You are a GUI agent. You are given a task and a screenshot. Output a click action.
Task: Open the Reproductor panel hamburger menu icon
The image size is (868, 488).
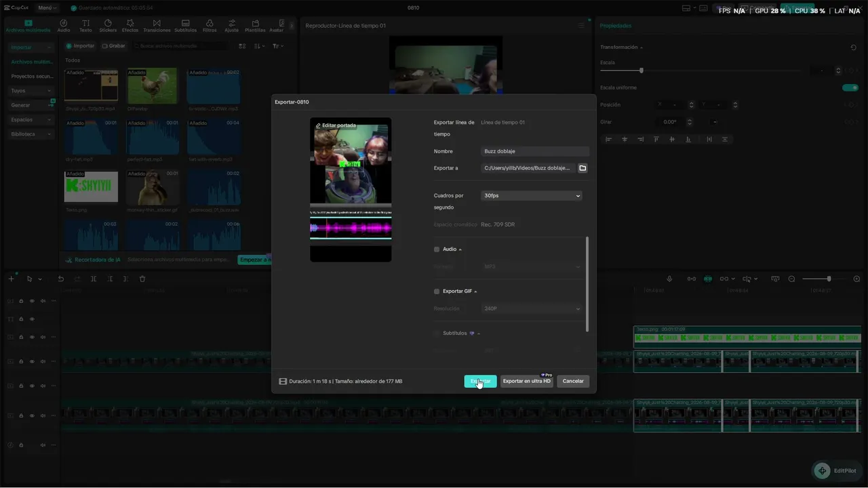pos(580,26)
